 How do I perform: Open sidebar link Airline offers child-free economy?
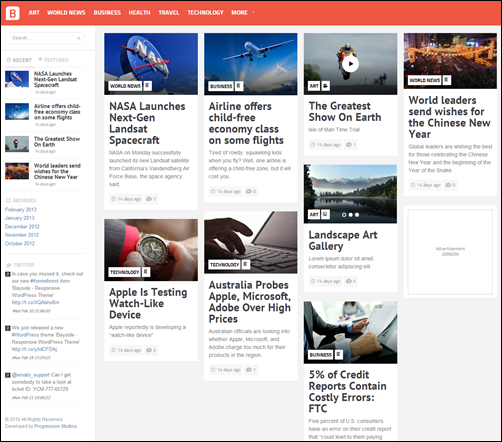pos(57,112)
